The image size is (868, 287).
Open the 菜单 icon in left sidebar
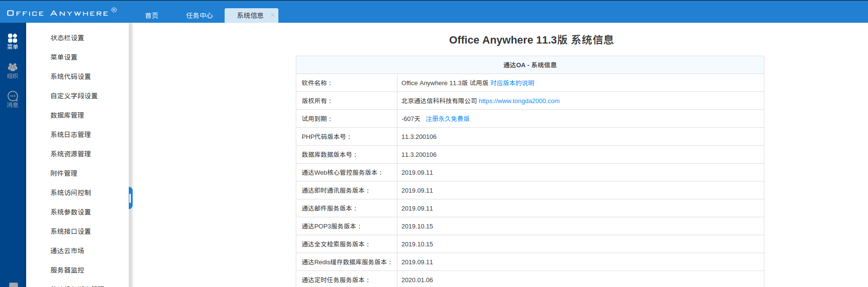13,41
